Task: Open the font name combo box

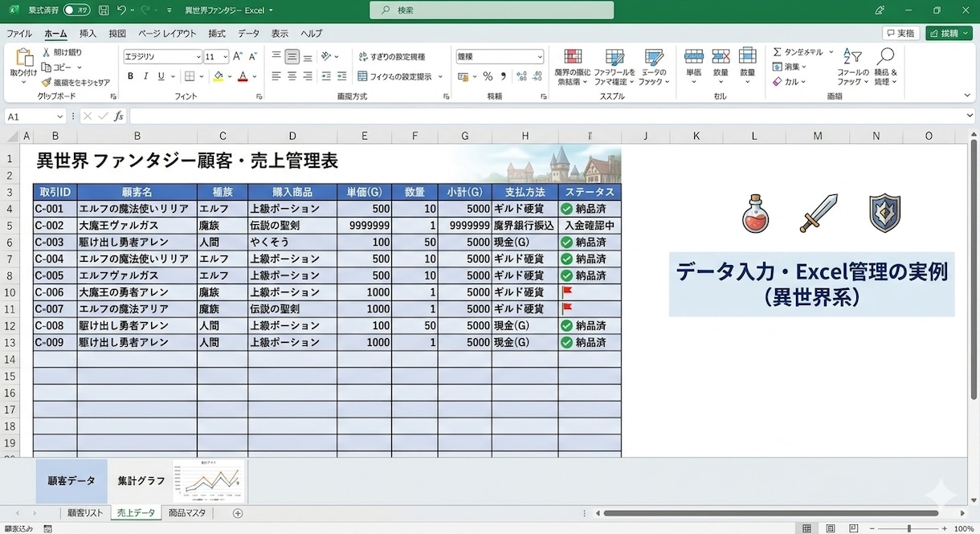Action: 162,57
